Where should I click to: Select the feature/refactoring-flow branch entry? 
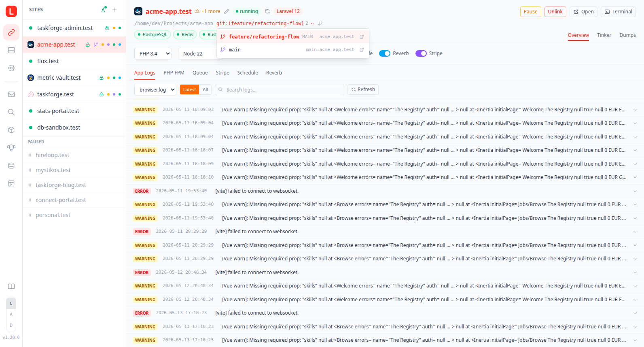[293, 37]
